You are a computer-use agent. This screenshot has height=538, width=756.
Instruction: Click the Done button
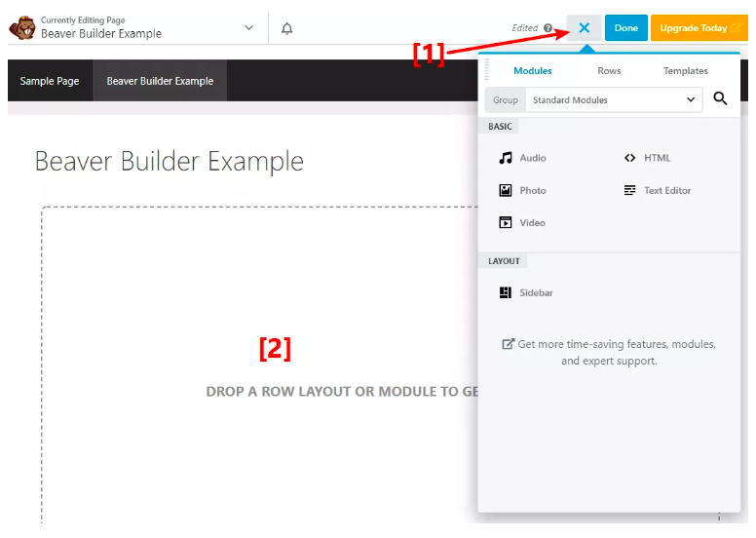pos(625,28)
